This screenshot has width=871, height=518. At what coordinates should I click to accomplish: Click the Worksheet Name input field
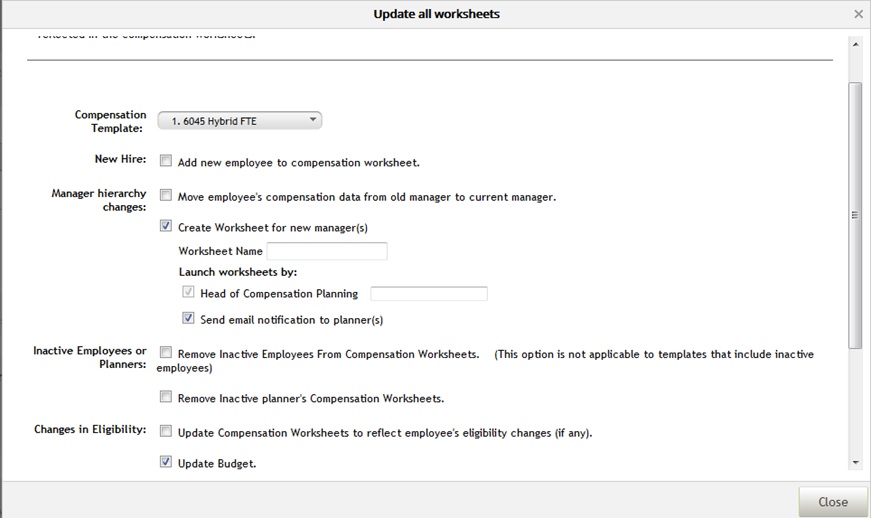(x=327, y=251)
